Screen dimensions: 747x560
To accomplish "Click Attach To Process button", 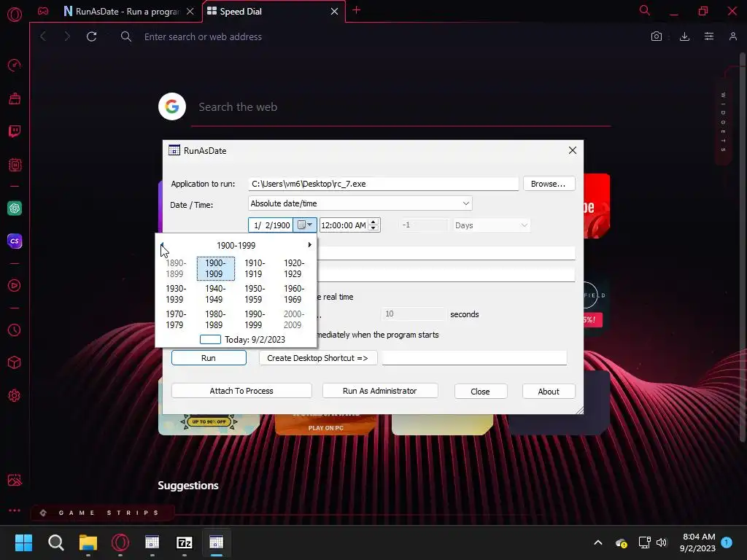I will click(x=241, y=391).
